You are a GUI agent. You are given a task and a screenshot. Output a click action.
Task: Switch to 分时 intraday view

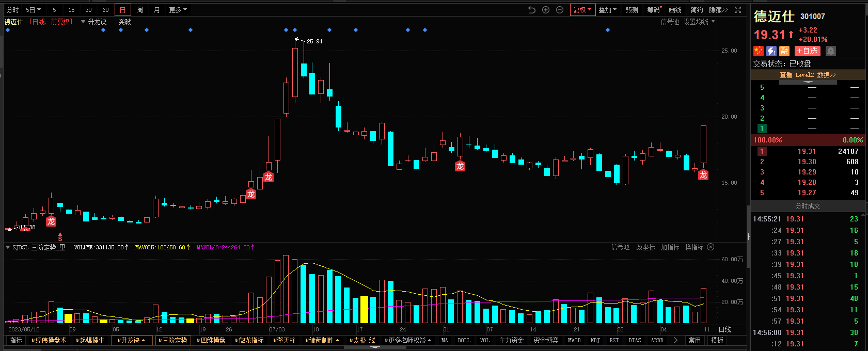click(x=13, y=10)
